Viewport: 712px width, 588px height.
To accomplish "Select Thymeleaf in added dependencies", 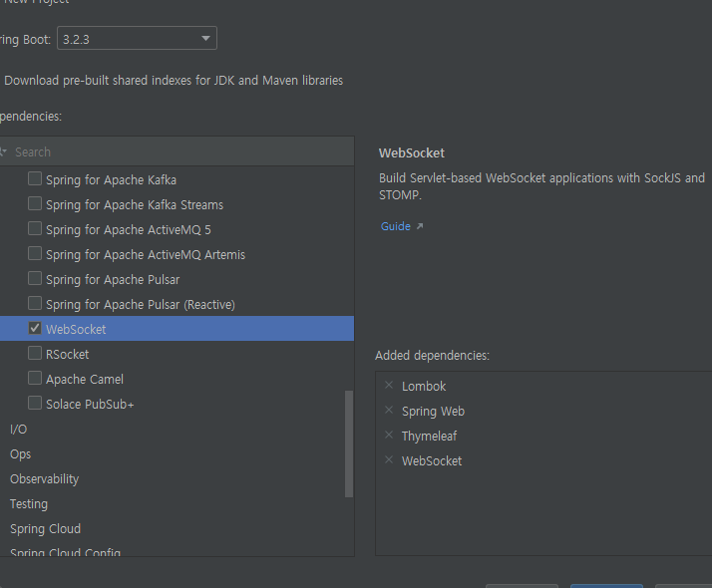I will 429,437.
